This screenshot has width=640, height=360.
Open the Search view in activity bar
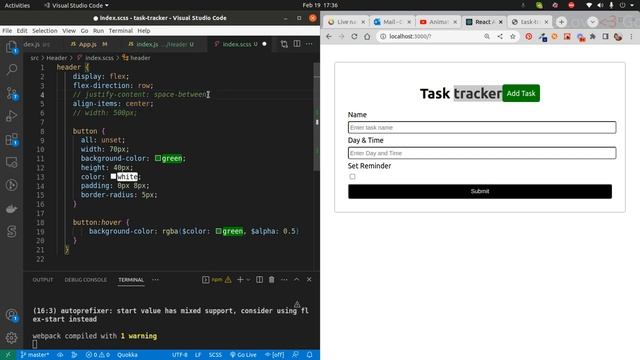click(11, 69)
